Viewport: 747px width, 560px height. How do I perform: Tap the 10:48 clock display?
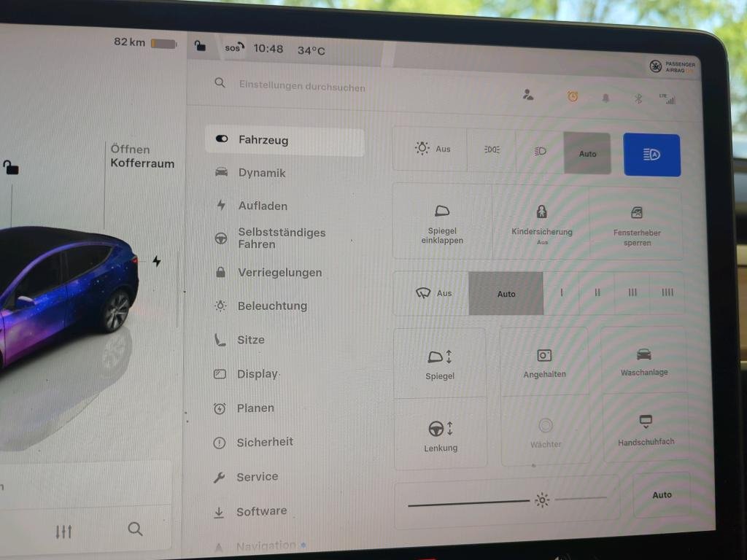pos(268,49)
